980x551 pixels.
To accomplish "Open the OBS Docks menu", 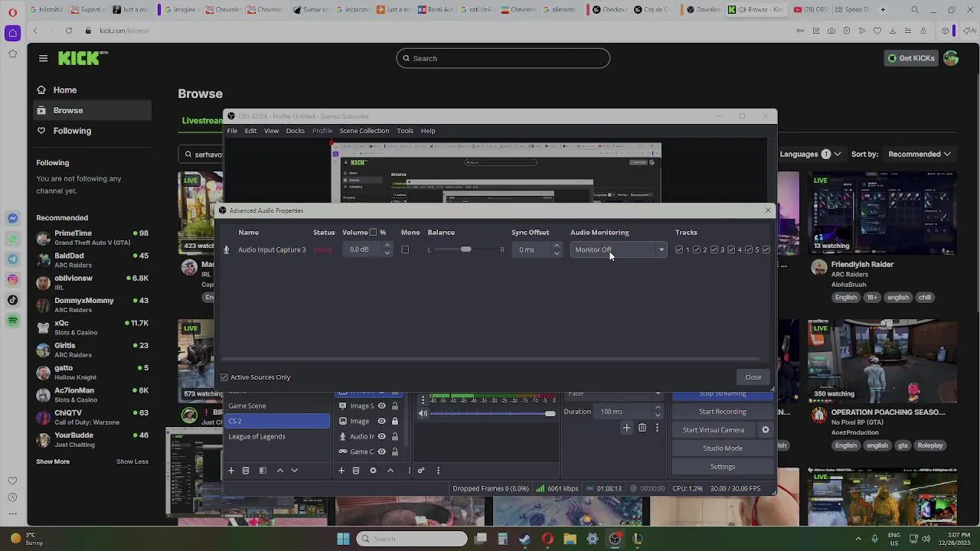I will [x=295, y=131].
